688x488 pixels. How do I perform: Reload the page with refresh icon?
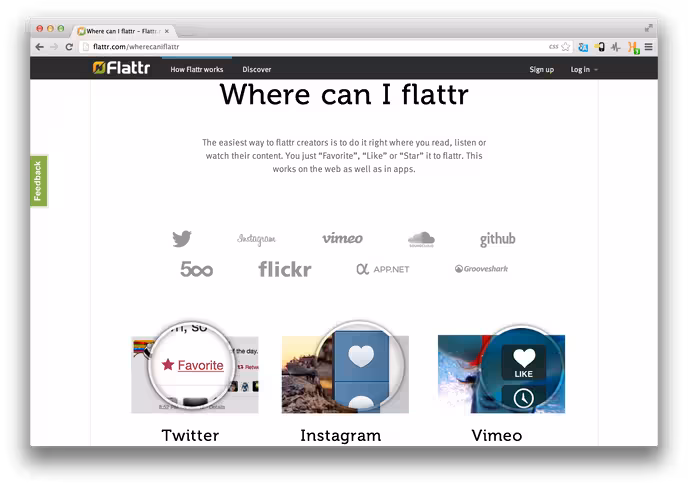click(69, 47)
